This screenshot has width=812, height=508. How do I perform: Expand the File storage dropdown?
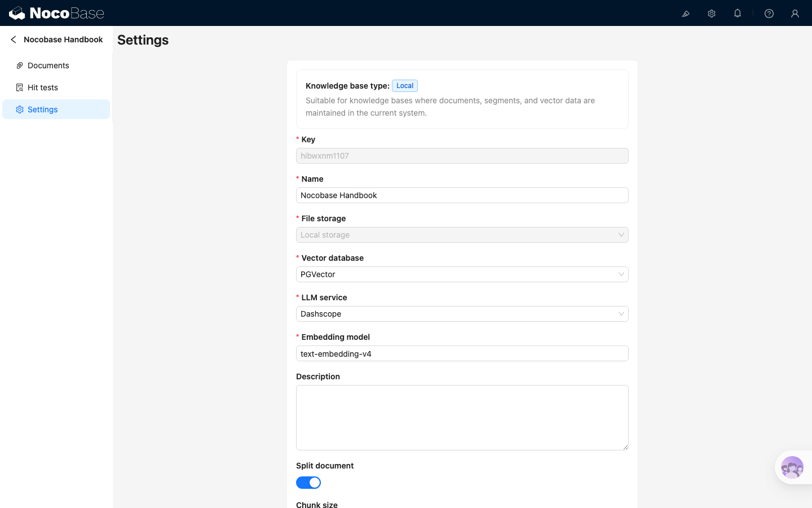pyautogui.click(x=462, y=235)
